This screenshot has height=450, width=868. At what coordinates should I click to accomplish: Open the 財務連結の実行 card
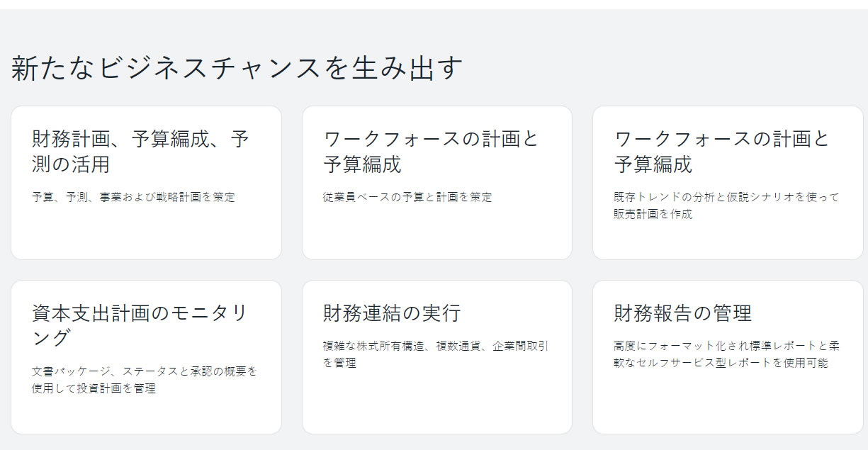[x=437, y=357]
